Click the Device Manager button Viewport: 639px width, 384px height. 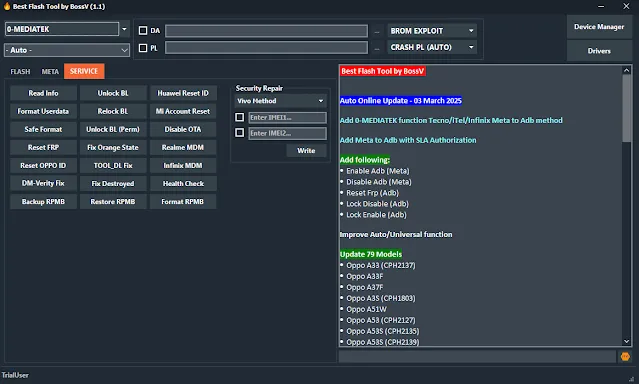pos(599,27)
